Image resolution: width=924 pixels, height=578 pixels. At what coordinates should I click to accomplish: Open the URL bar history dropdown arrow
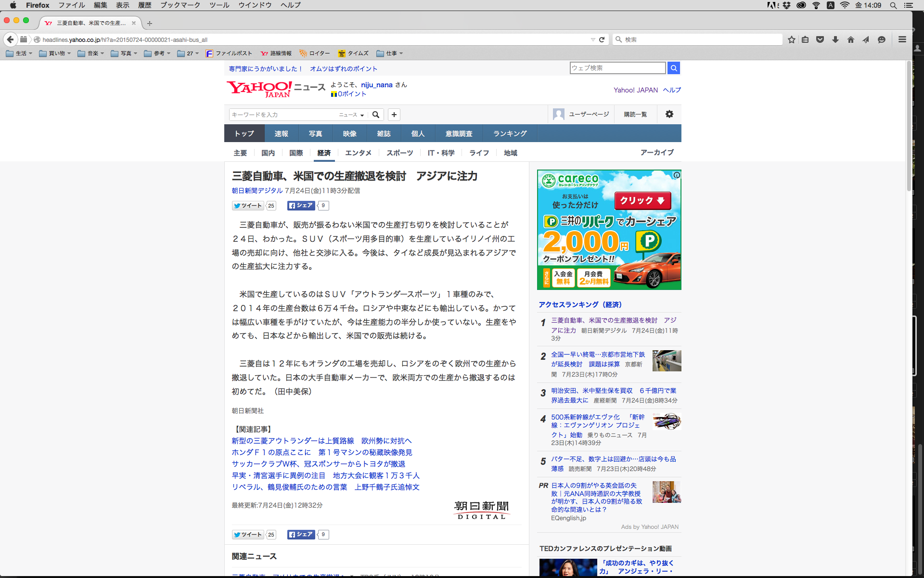[x=593, y=39]
